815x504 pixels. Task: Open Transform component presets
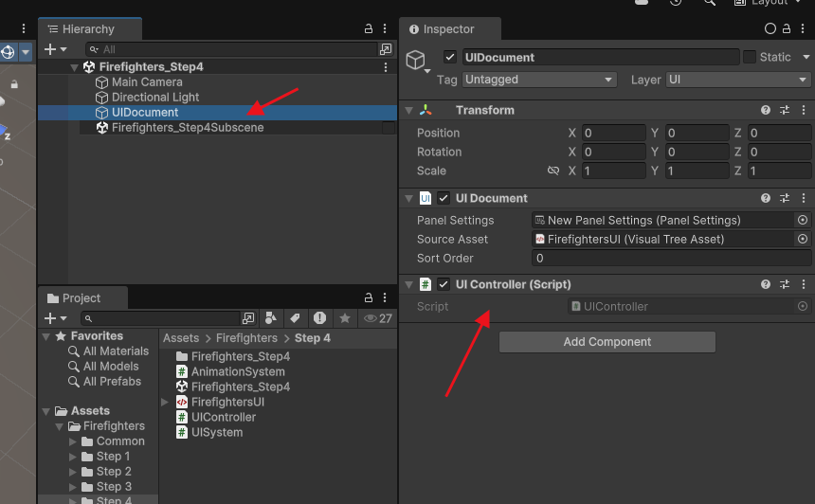(x=785, y=110)
